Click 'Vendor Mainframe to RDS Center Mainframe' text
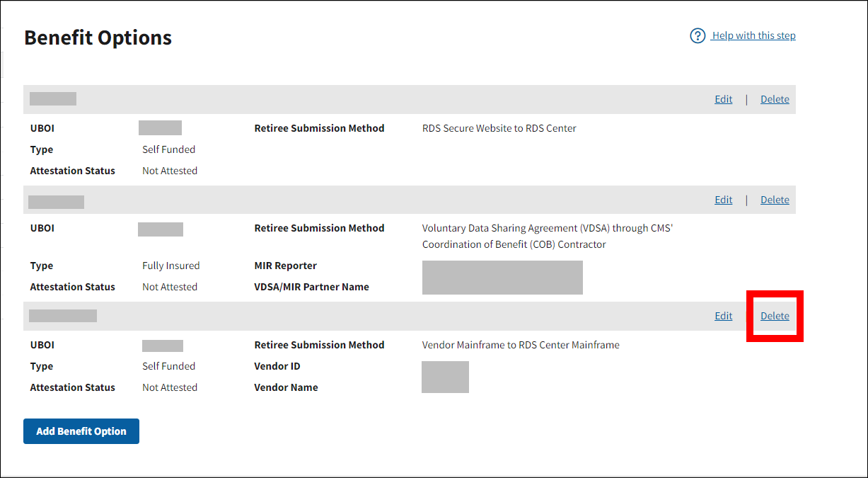Viewport: 868px width, 478px height. (521, 345)
